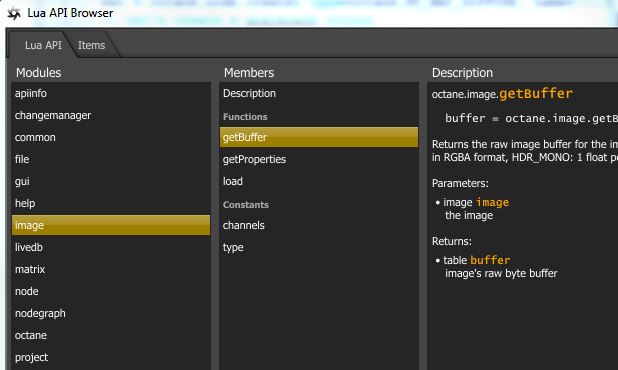Viewport: 618px width, 370px height.
Task: Select the highlighted image module
Action: pyautogui.click(x=111, y=225)
